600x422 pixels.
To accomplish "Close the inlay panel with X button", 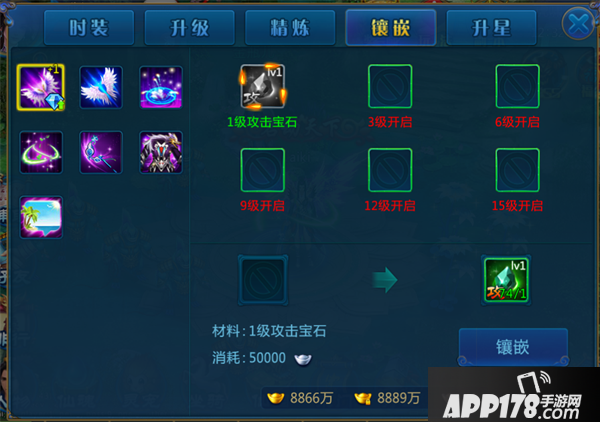I will point(578,24).
